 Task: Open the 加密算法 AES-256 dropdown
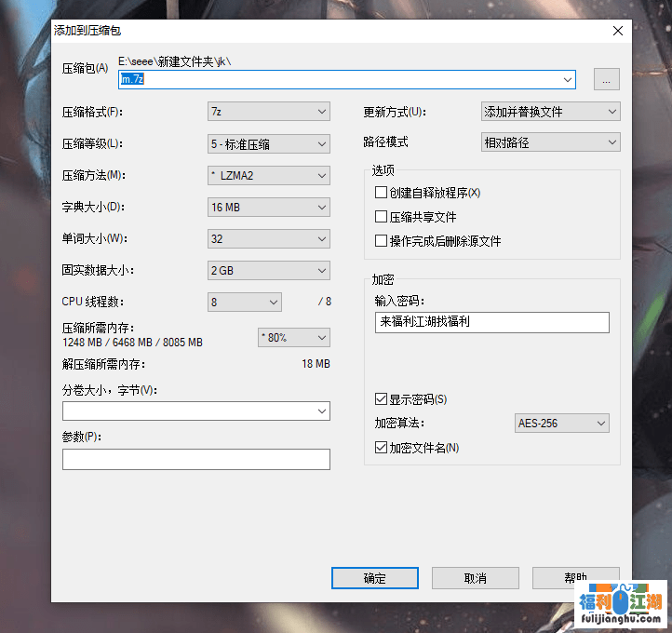point(562,424)
